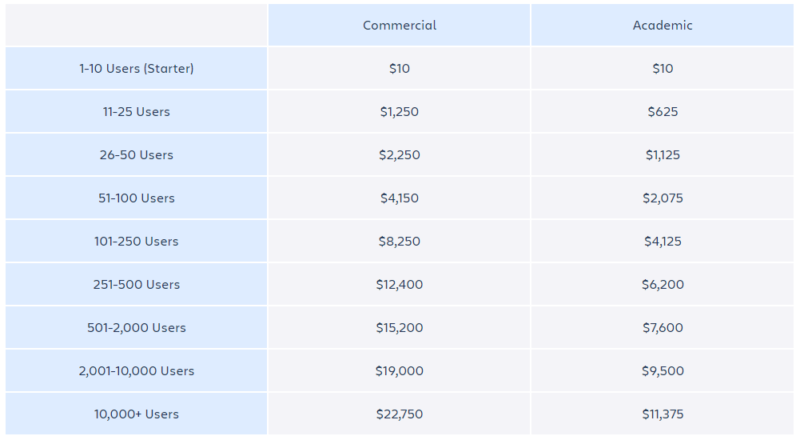Click the $2,250 Commercial price cell

pos(399,155)
